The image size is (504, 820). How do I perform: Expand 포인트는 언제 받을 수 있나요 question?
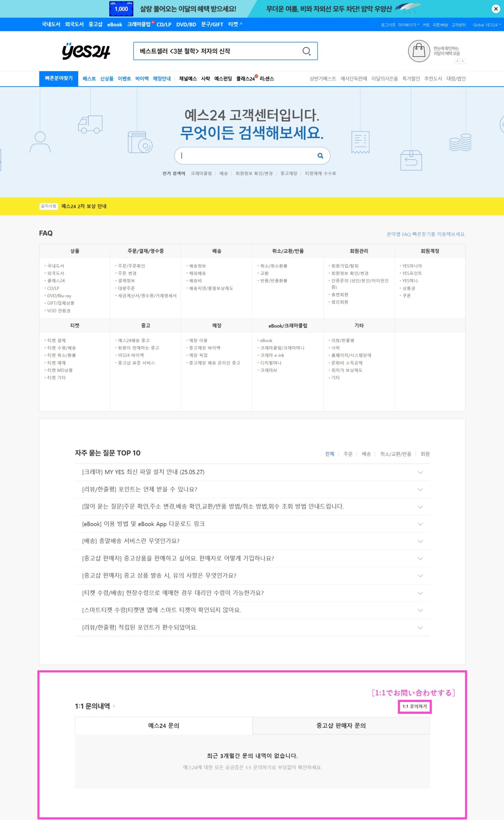coord(252,489)
